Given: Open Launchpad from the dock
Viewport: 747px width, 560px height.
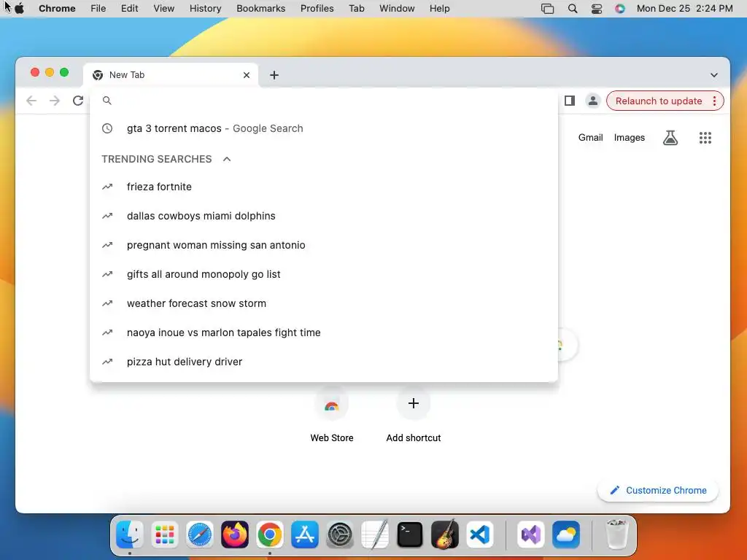Looking at the screenshot, I should pyautogui.click(x=165, y=534).
